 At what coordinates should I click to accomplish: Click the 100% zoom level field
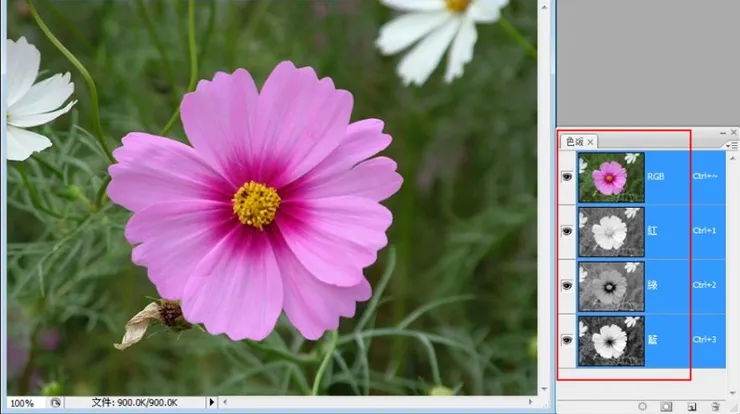click(22, 403)
